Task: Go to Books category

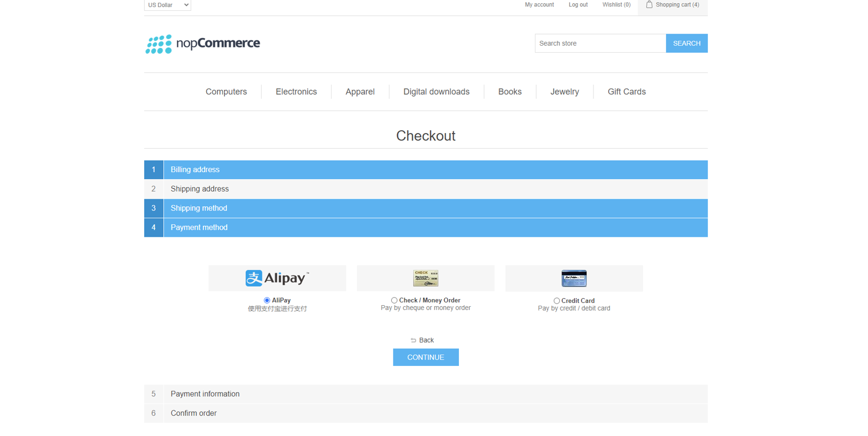Action: [x=510, y=92]
